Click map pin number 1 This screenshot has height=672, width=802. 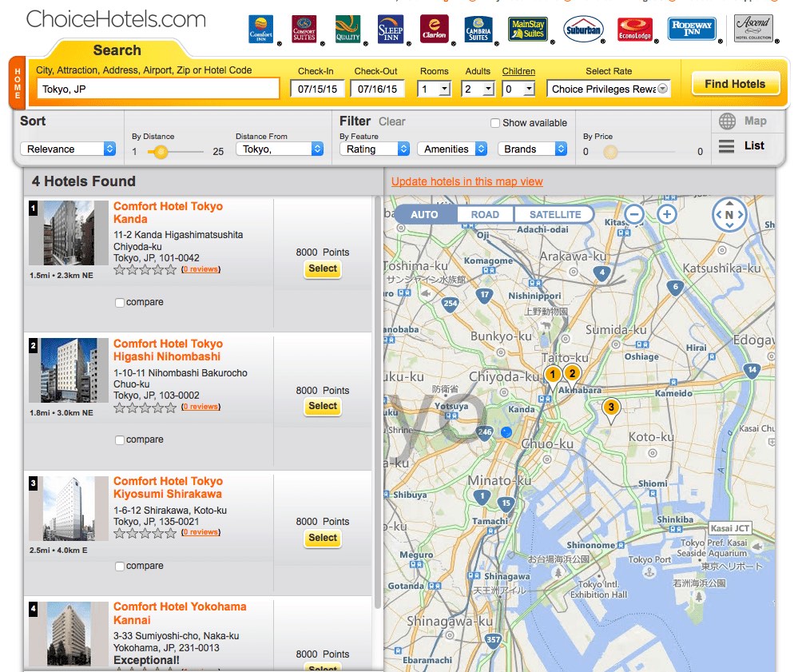coord(553,376)
